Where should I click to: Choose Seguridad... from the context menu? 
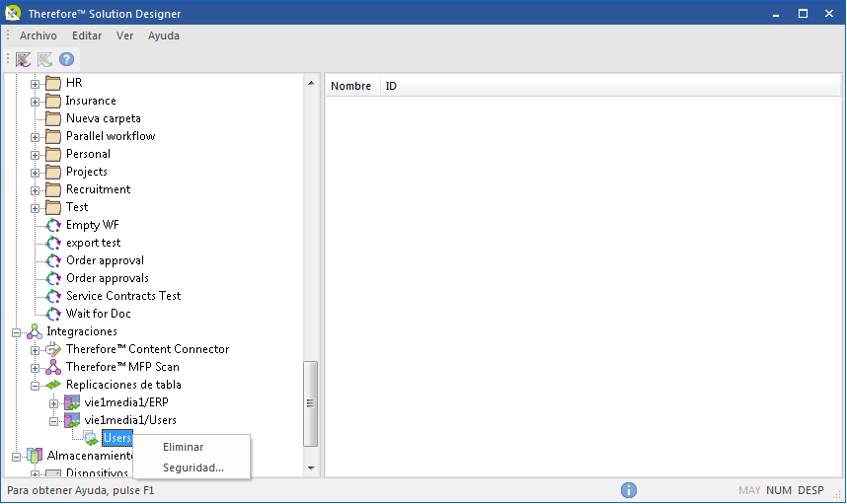click(x=192, y=468)
